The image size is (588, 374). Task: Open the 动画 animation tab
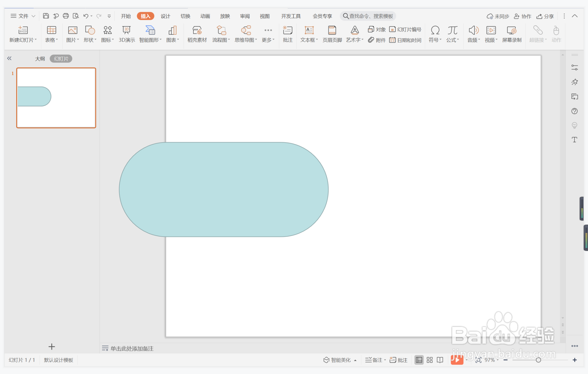pos(205,16)
